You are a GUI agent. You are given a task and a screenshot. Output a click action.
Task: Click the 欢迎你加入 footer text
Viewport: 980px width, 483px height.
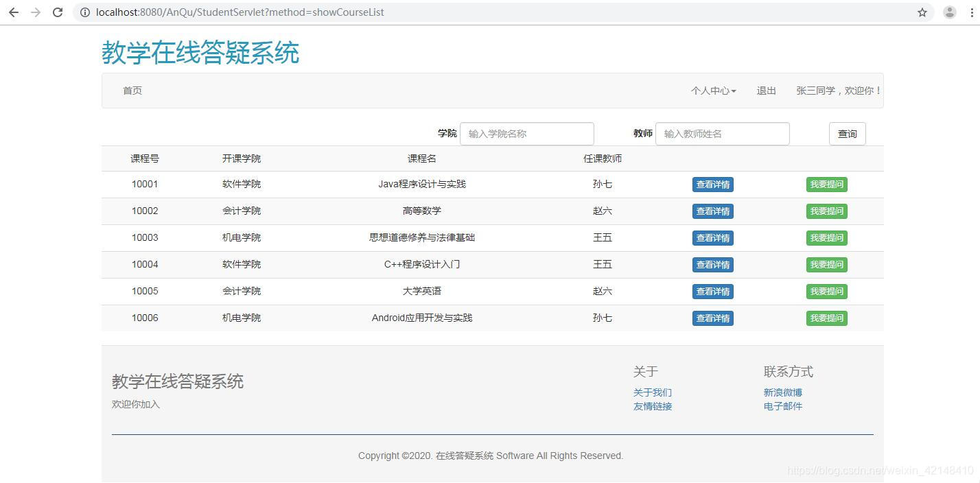[x=136, y=405]
